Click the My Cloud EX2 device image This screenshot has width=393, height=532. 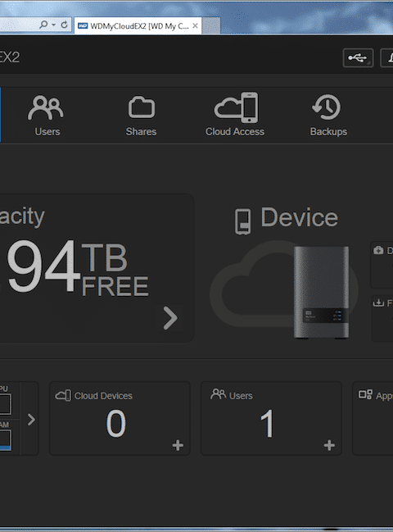321,292
